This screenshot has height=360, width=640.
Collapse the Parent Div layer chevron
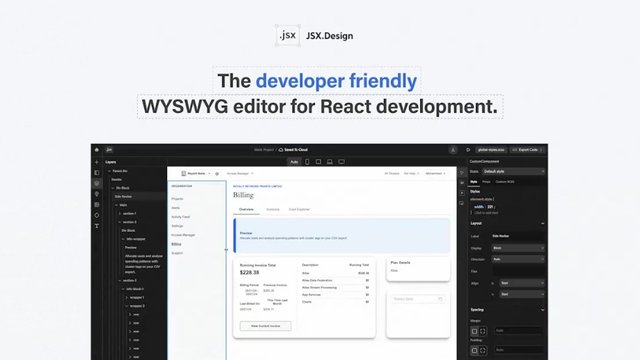point(109,171)
